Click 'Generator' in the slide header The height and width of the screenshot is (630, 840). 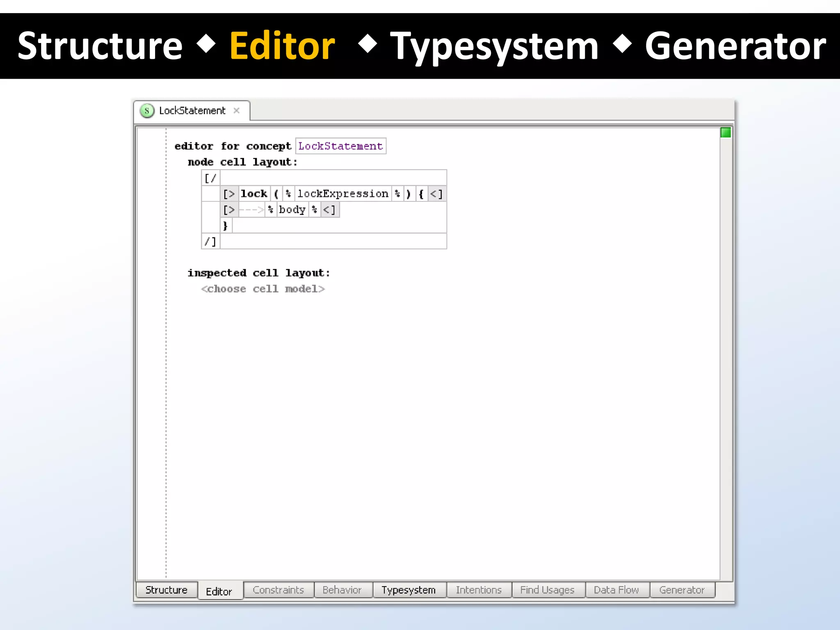735,46
